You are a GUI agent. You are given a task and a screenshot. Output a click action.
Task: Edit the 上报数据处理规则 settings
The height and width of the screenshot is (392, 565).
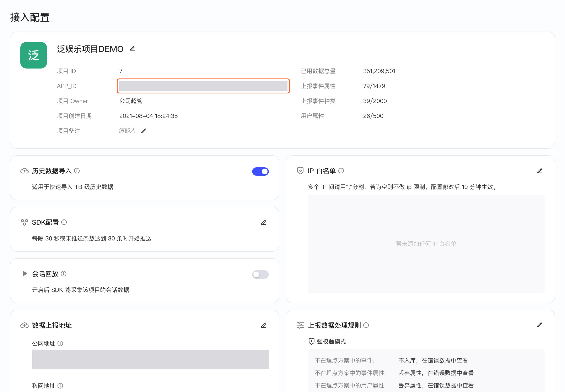coord(539,325)
